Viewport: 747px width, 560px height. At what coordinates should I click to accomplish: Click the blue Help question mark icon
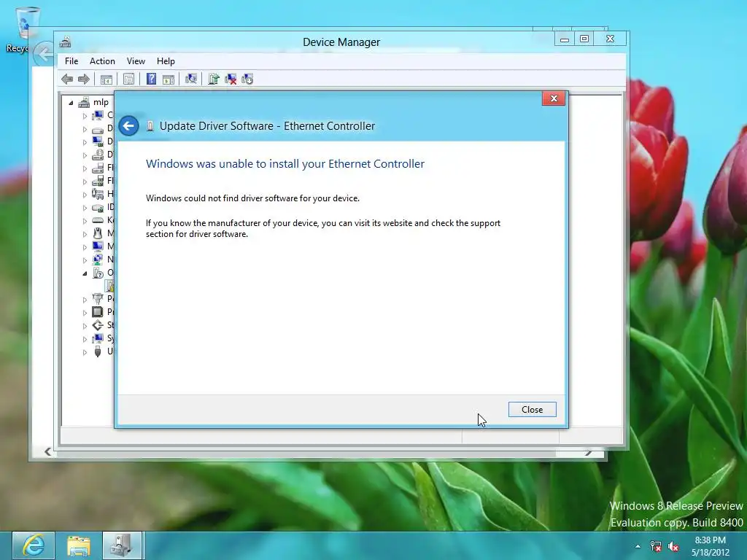151,79
